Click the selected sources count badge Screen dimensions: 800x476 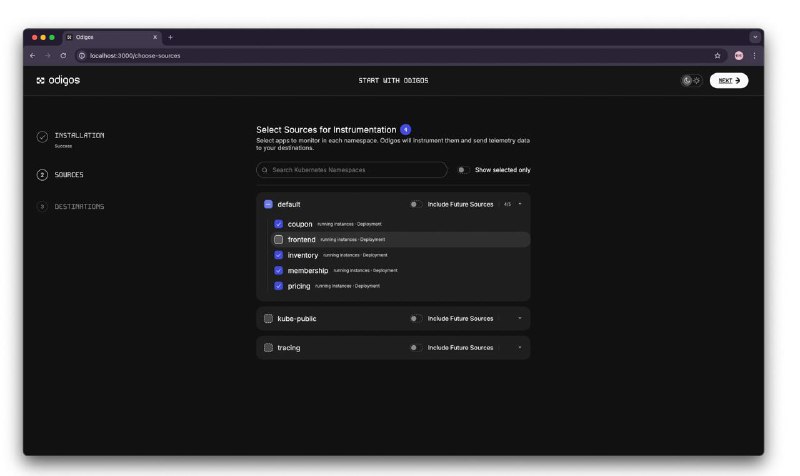coord(406,130)
